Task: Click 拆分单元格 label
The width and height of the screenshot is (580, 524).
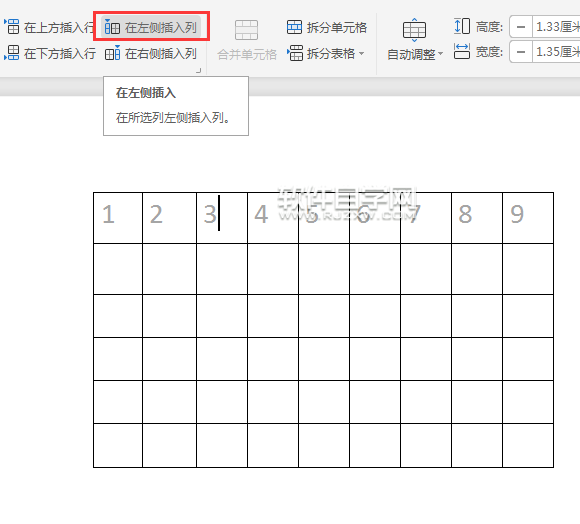Action: pos(337,27)
